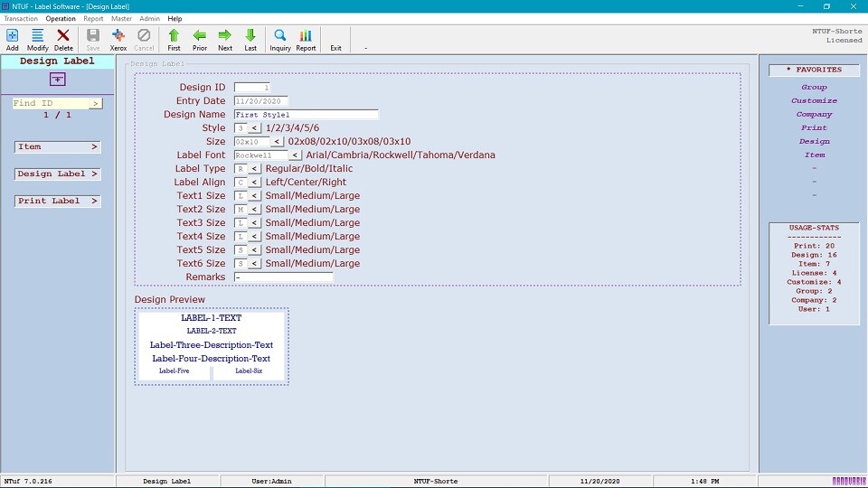This screenshot has height=488, width=868.
Task: Click the Xerox copy icon
Action: pos(118,36)
